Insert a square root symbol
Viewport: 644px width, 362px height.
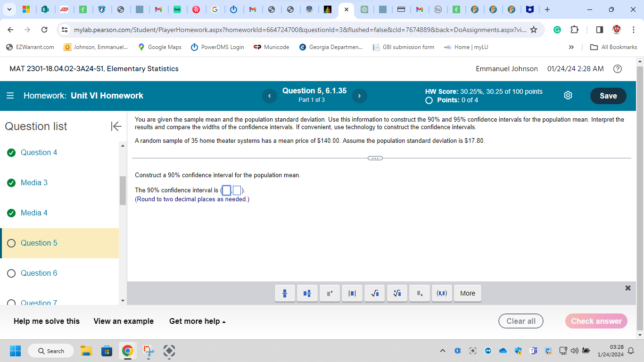(x=374, y=293)
